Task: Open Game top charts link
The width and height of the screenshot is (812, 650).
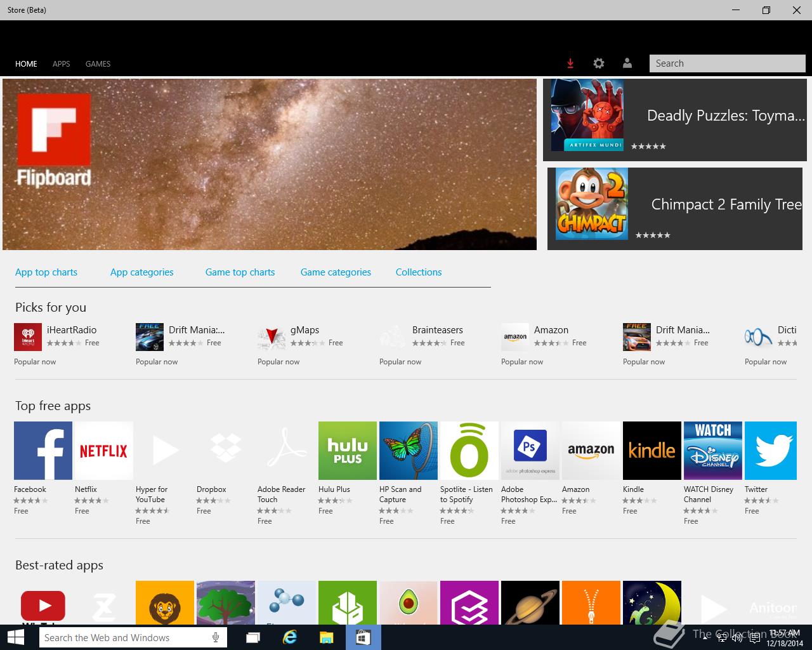Action: click(240, 272)
